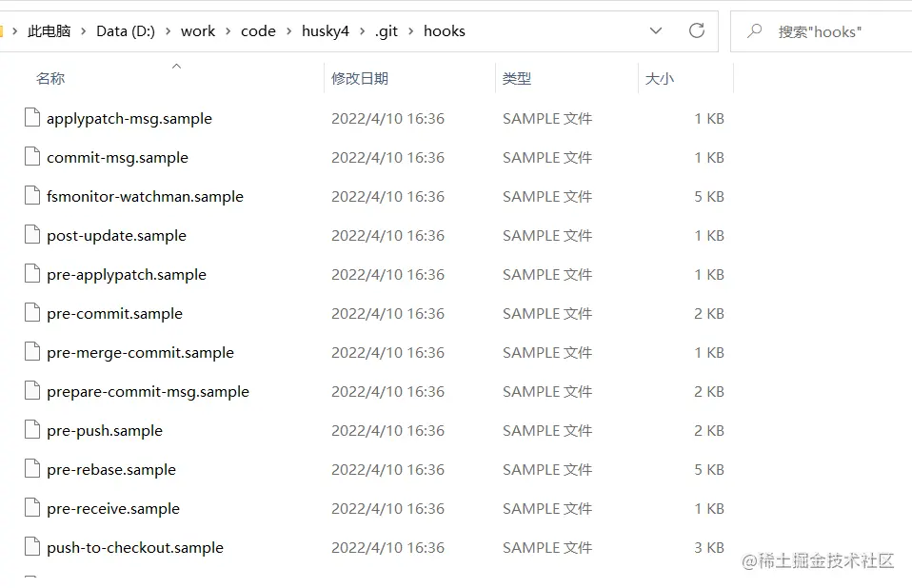Click file icon of post-update.sample
Viewport: 912px width, 588px height.
pos(32,234)
